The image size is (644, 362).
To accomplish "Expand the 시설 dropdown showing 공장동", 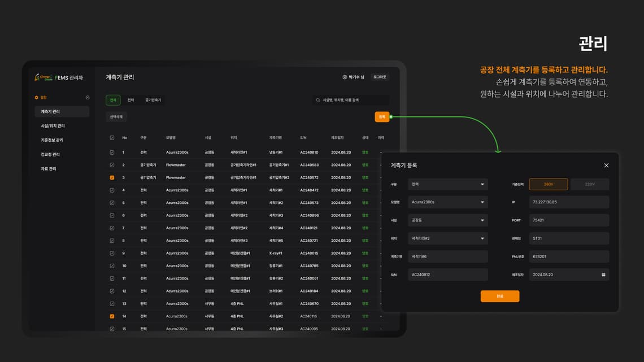I will 447,220.
